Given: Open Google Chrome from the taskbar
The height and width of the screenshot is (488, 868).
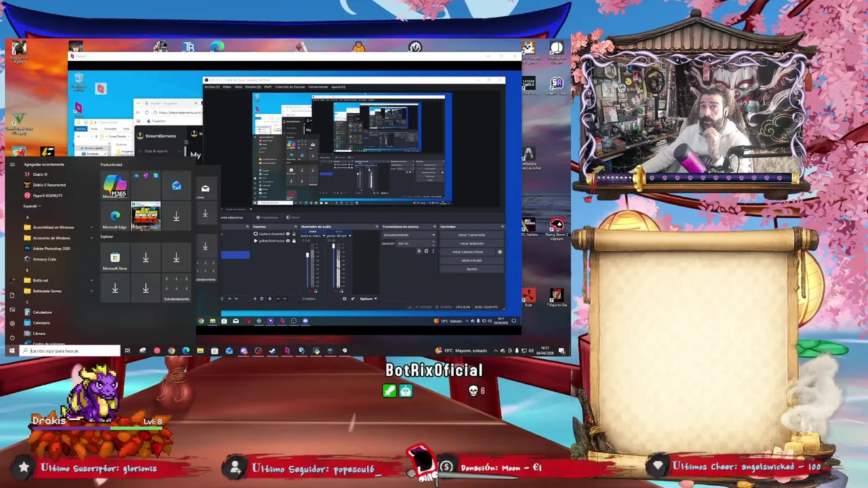Looking at the screenshot, I should click(x=171, y=350).
